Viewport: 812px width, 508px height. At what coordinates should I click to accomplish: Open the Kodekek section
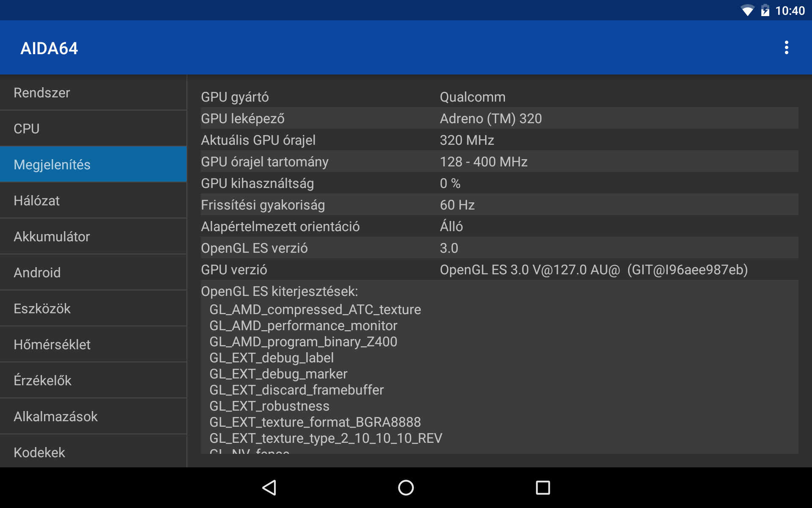coord(93,451)
